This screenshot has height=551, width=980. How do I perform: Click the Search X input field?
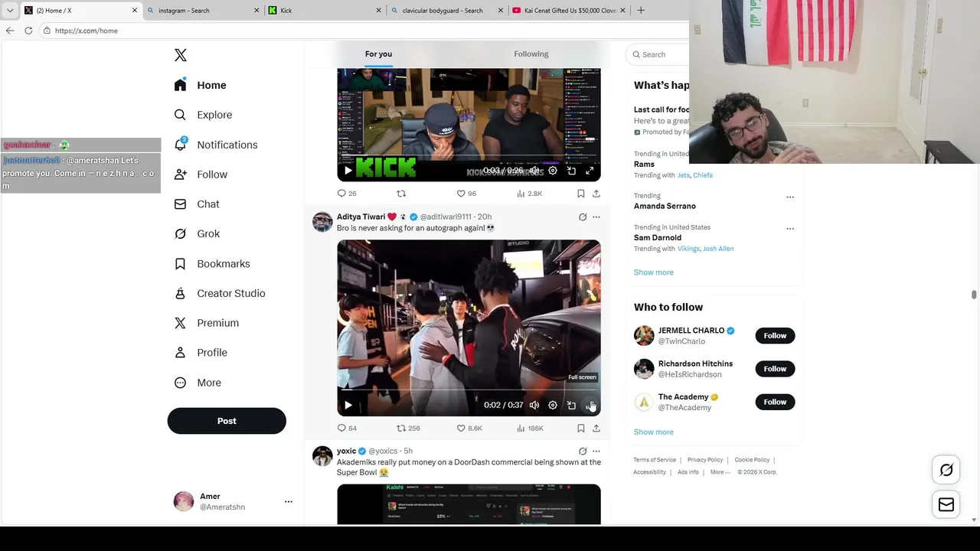point(657,54)
